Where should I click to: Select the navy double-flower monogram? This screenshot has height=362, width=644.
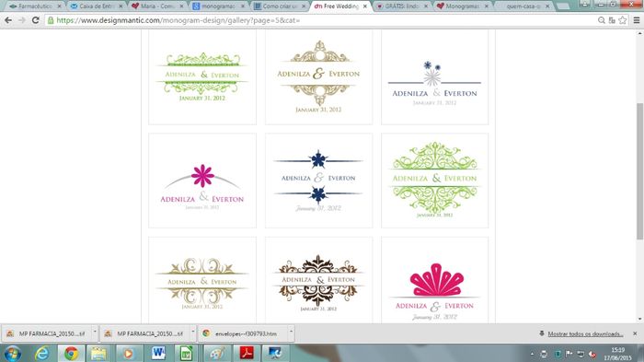318,181
